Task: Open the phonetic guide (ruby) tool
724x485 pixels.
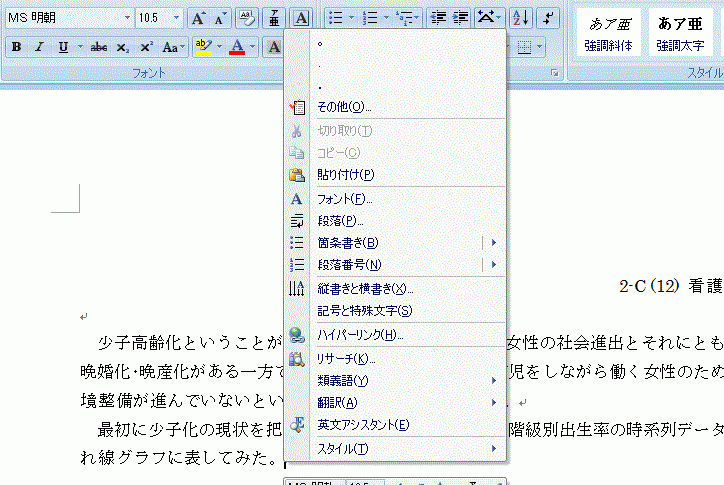Action: 274,18
